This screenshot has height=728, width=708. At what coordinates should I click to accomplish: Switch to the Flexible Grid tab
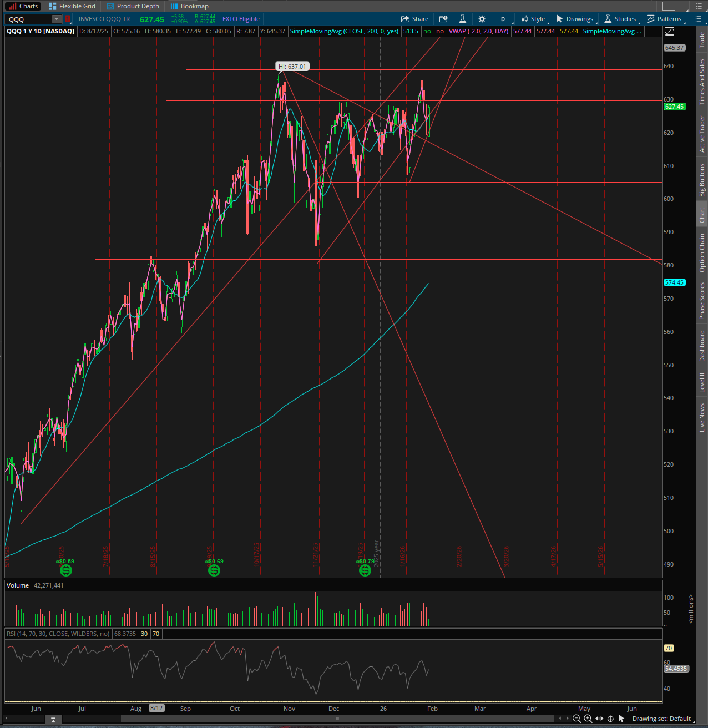click(x=72, y=6)
